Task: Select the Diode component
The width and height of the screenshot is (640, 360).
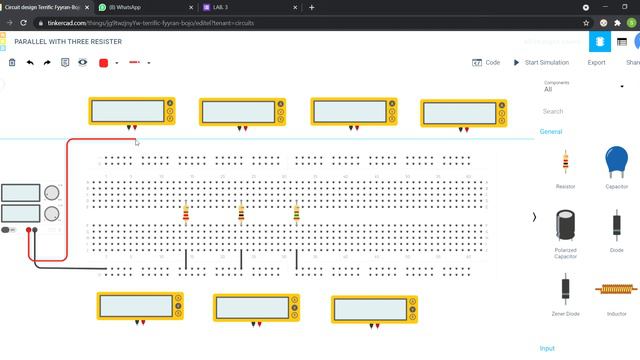Action: click(616, 231)
